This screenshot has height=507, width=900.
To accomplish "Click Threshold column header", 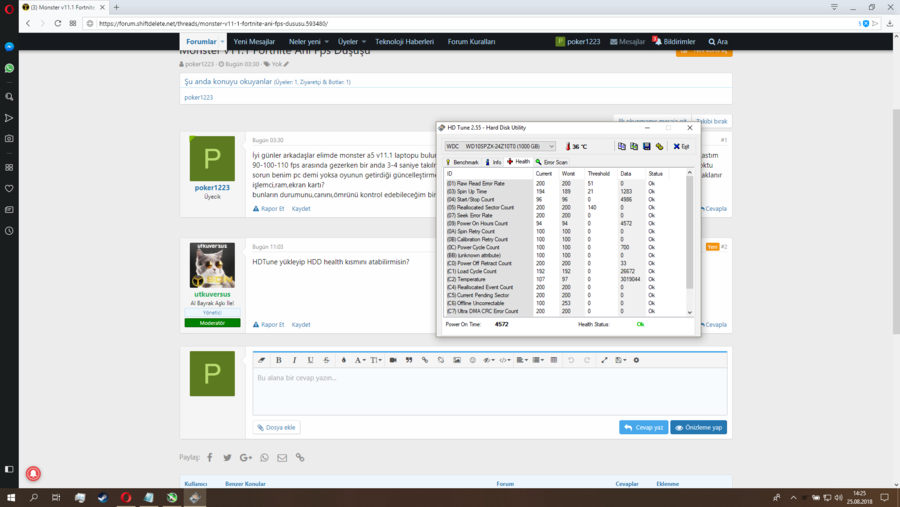I will [x=599, y=173].
